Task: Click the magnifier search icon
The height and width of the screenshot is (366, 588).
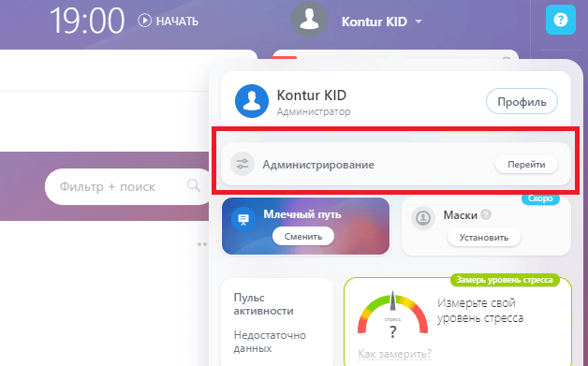Action: click(194, 185)
